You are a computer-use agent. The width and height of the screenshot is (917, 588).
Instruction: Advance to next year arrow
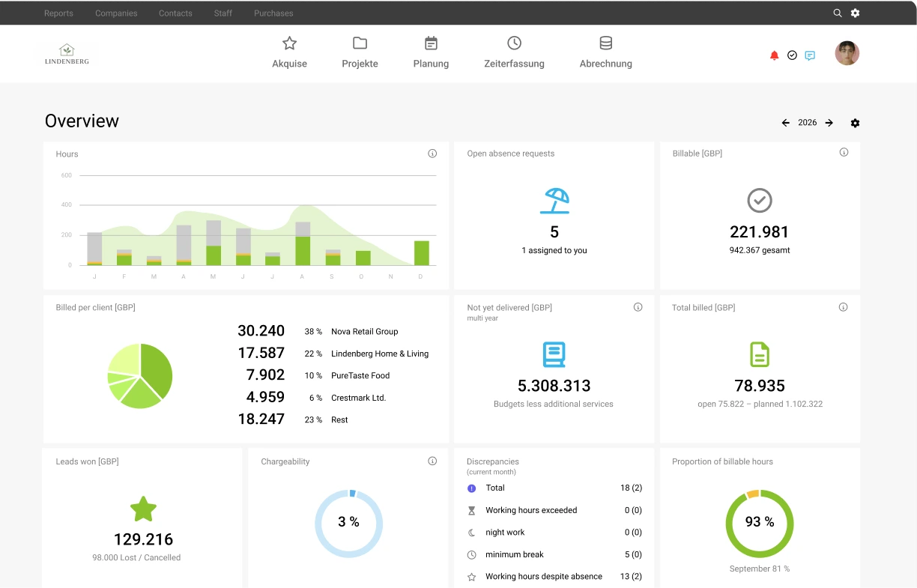[829, 123]
